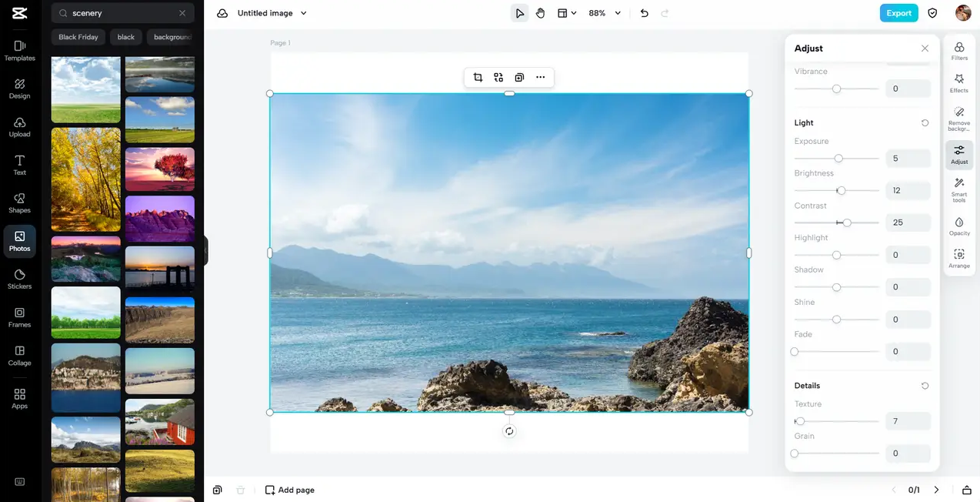Open the 88% zoom dropdown
This screenshot has height=502, width=980.
tap(605, 13)
